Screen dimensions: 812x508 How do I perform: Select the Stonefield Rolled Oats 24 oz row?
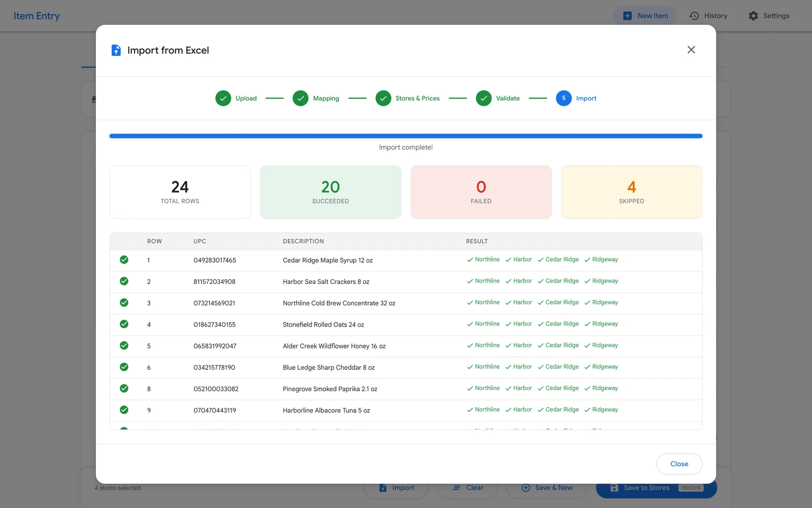point(406,325)
